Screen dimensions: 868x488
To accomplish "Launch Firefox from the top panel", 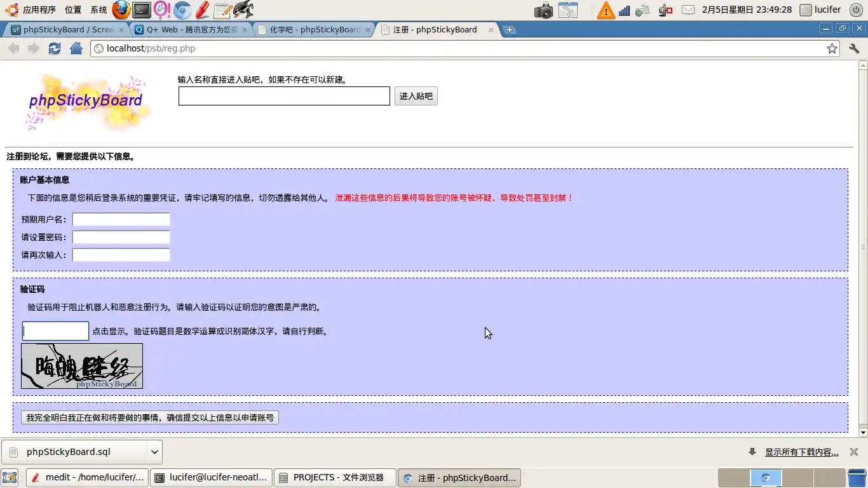I will point(121,10).
